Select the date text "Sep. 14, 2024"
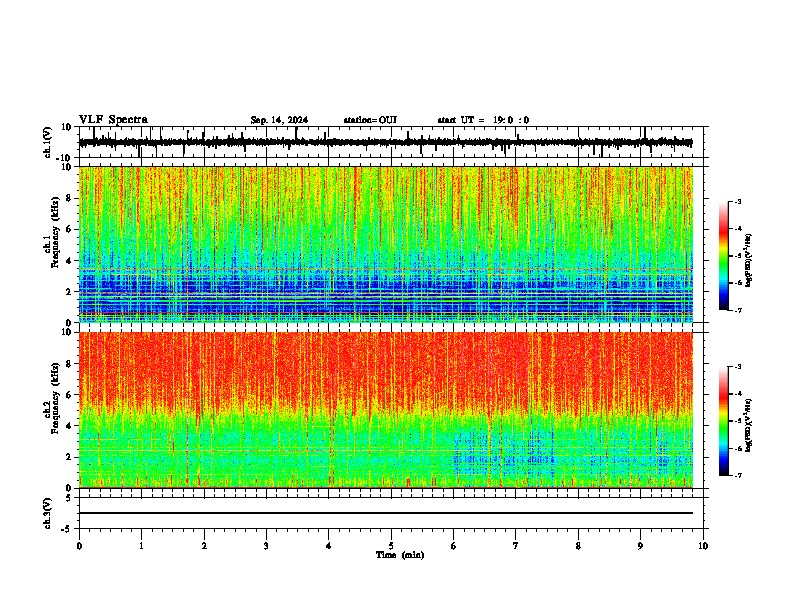The image size is (792, 612). click(279, 120)
